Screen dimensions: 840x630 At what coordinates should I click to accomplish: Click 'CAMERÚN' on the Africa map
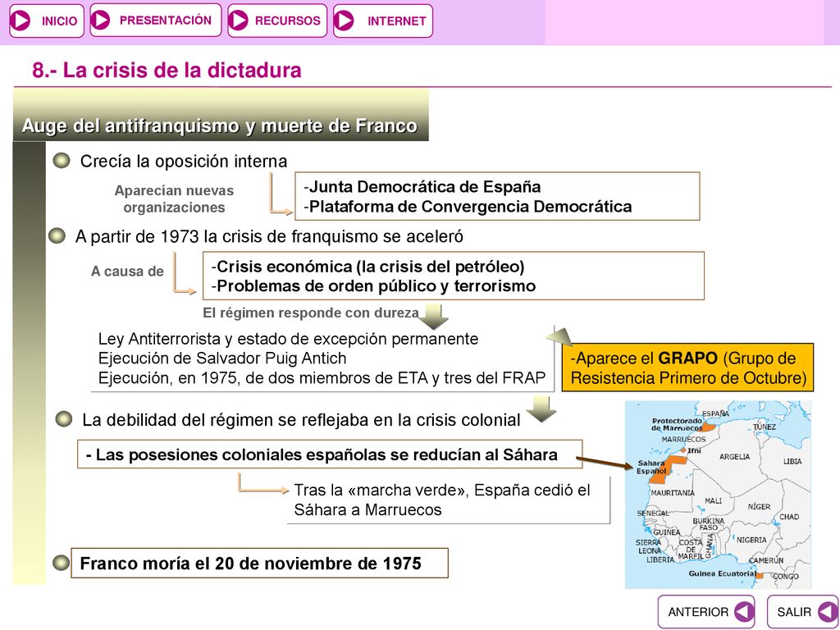pyautogui.click(x=766, y=560)
